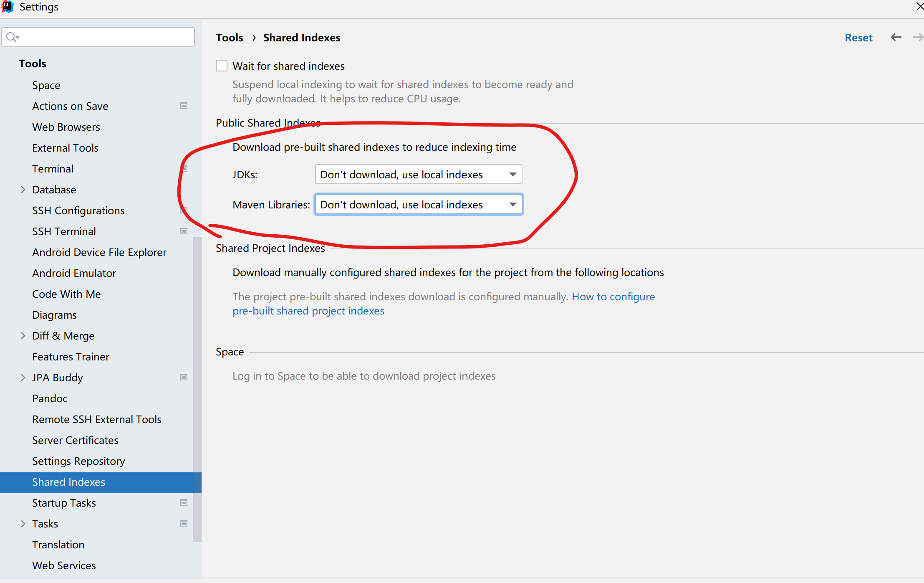Click the Reset link
This screenshot has width=924, height=583.
click(x=858, y=37)
